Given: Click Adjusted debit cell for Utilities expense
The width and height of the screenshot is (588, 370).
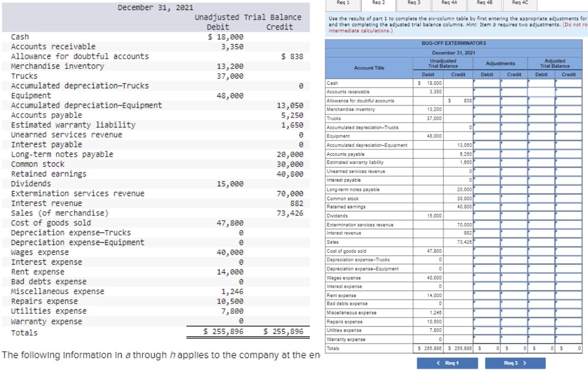Looking at the screenshot, I should [x=541, y=330].
